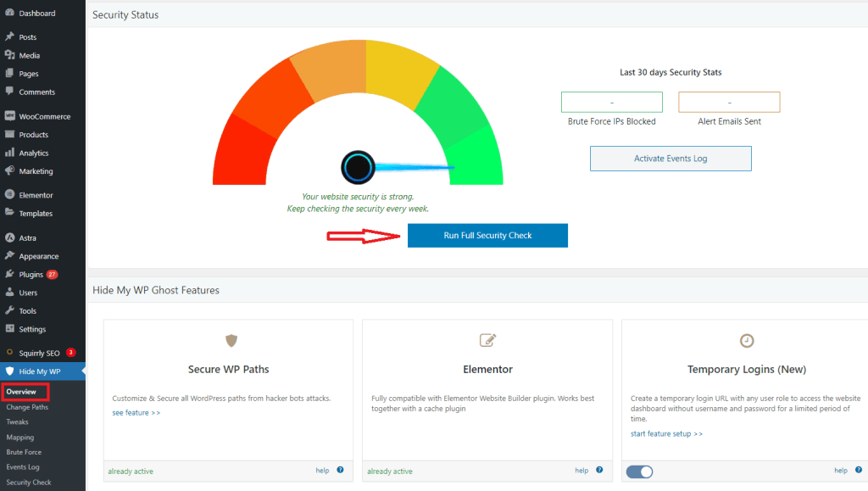This screenshot has width=868, height=491.
Task: Toggle the Temporary Logins feature switch
Action: (639, 471)
